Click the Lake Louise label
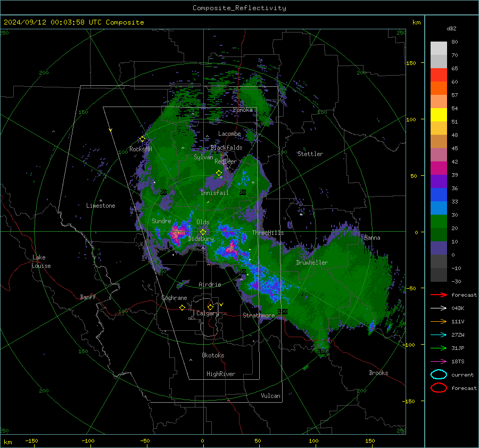This screenshot has height=448, width=479. click(42, 262)
